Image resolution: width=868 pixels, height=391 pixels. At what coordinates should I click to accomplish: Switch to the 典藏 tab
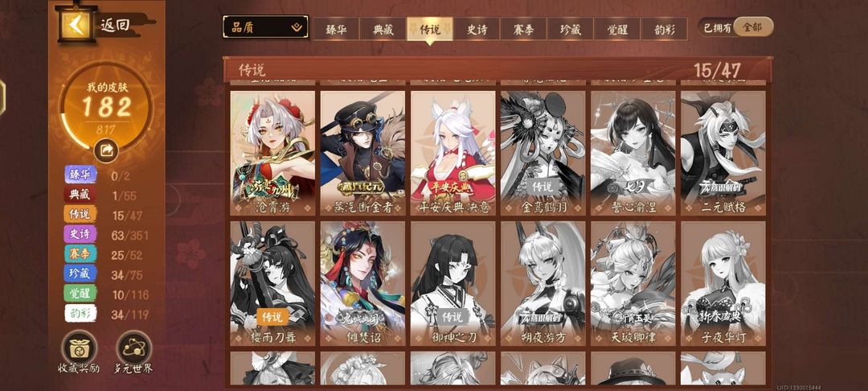click(x=383, y=29)
